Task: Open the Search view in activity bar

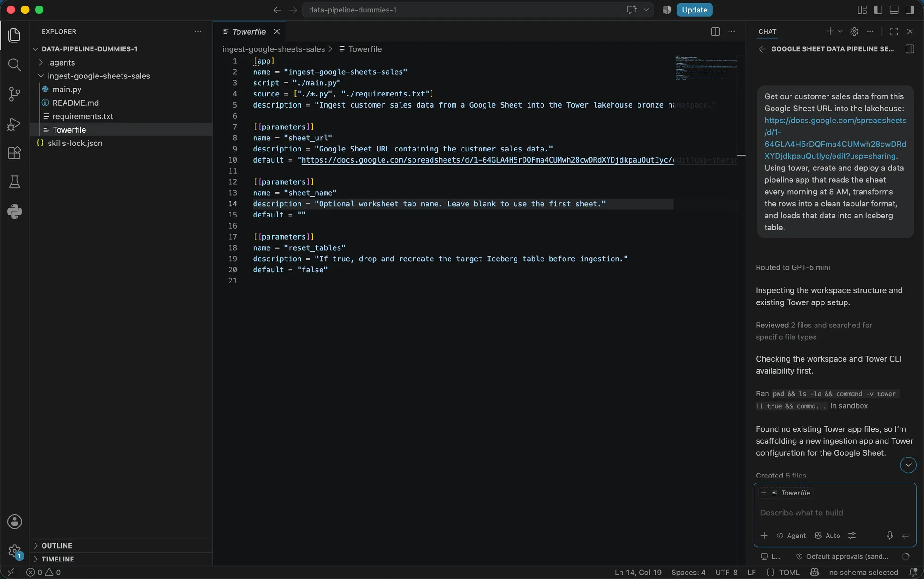Action: [14, 65]
